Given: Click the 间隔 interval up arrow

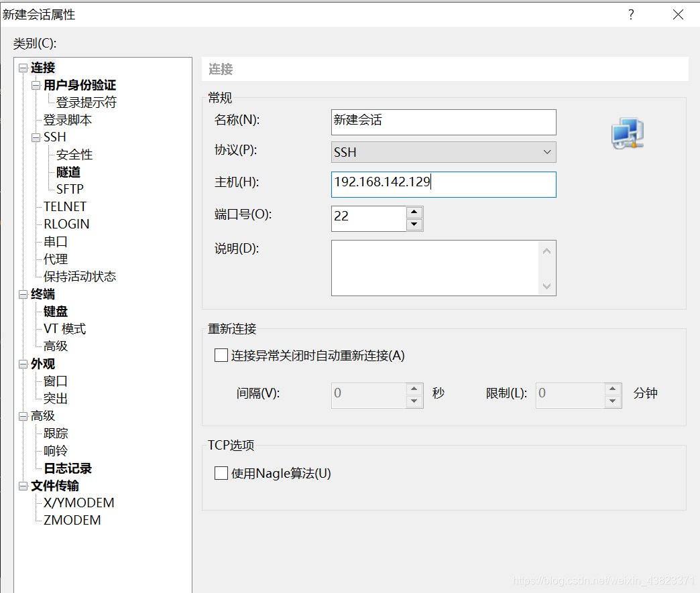Looking at the screenshot, I should [414, 390].
